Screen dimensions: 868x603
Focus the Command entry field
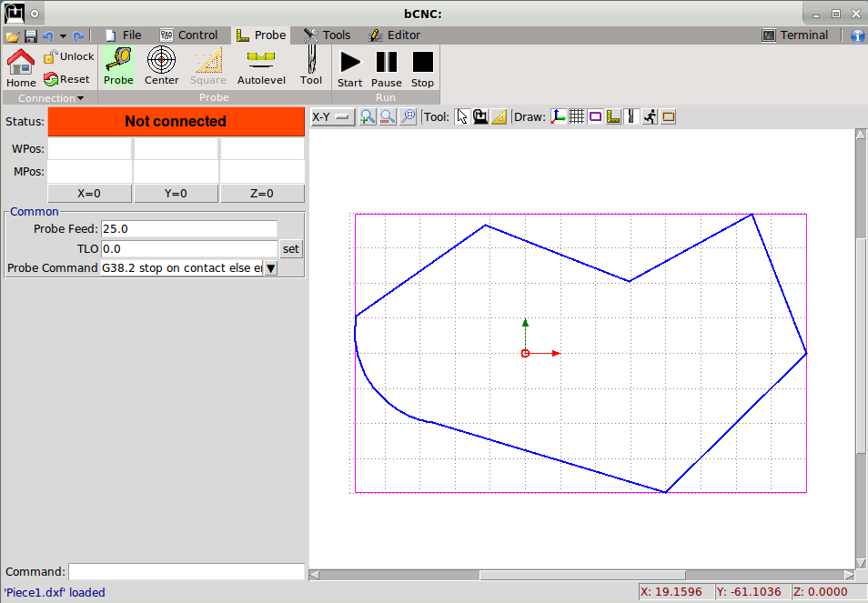pyautogui.click(x=187, y=571)
